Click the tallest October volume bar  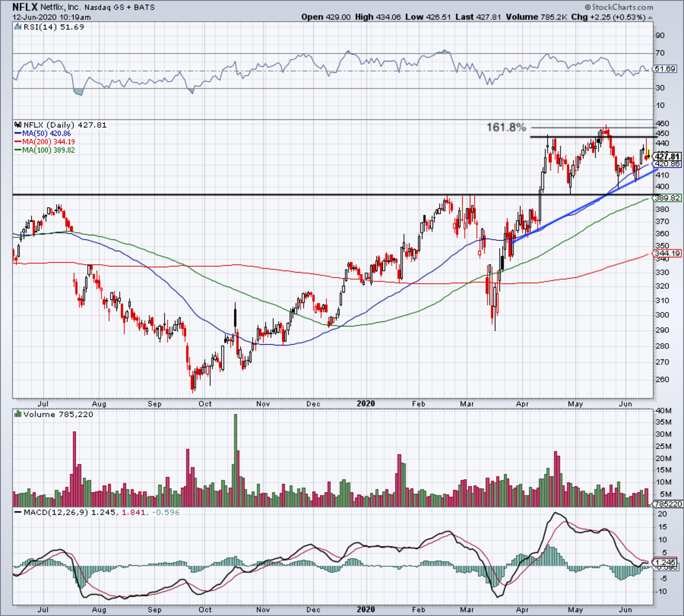pos(235,460)
